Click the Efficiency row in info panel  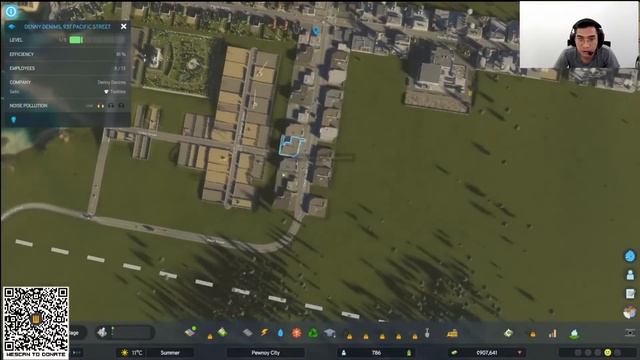pyautogui.click(x=67, y=54)
